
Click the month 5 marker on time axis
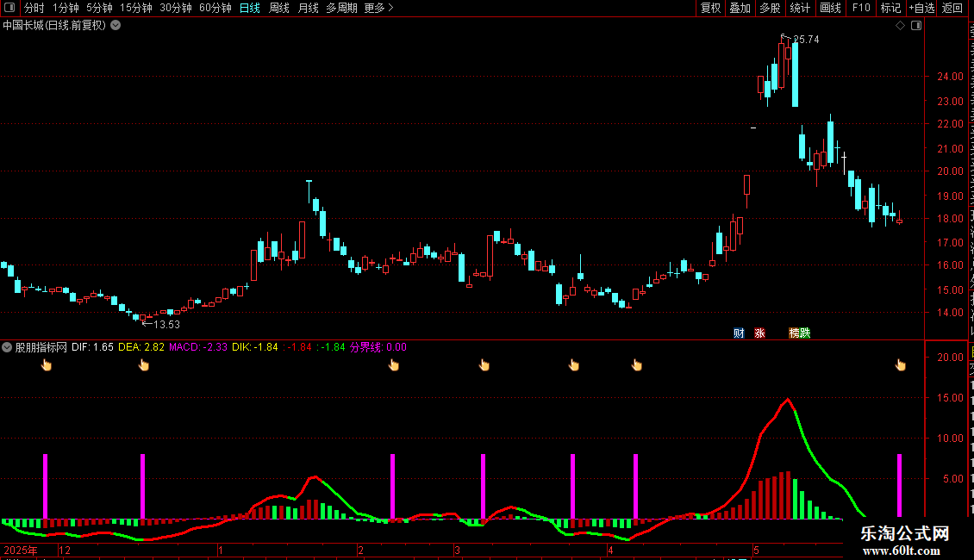coord(756,550)
